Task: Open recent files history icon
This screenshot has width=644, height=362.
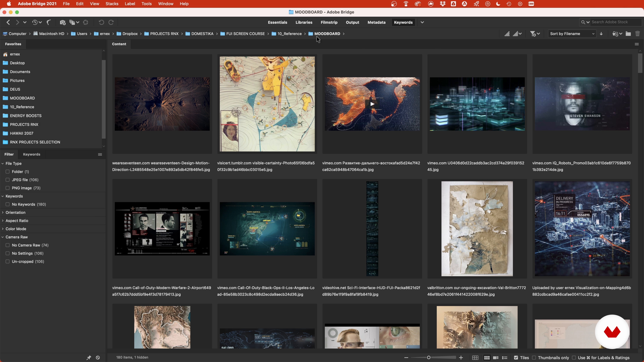Action: (37, 22)
